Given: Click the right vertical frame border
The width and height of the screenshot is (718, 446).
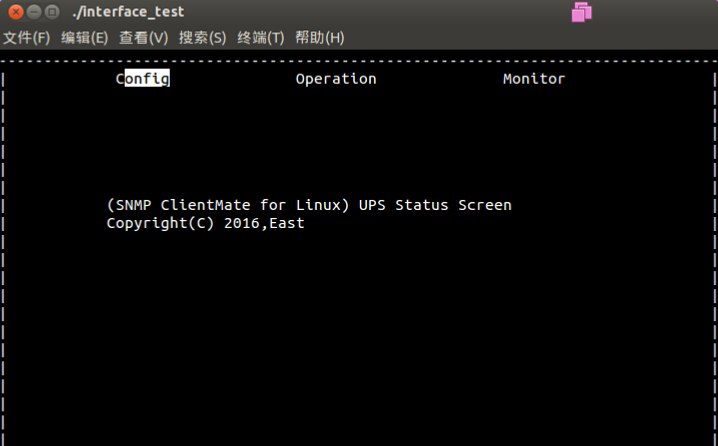Looking at the screenshot, I should 712,250.
